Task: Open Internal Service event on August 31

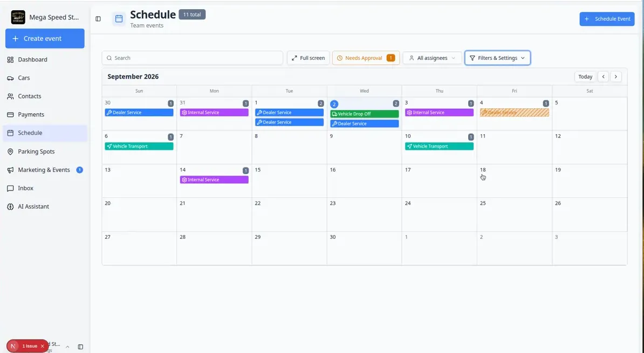Action: [x=214, y=113]
